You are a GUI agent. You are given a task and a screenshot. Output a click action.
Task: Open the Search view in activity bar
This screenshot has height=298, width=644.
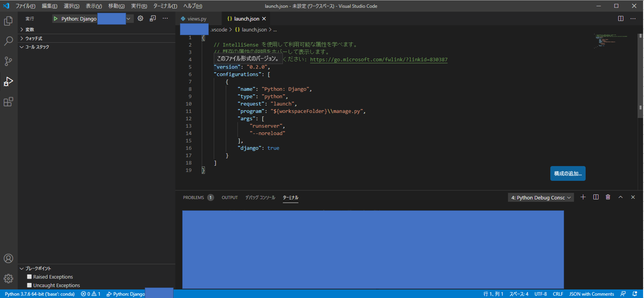(8, 41)
